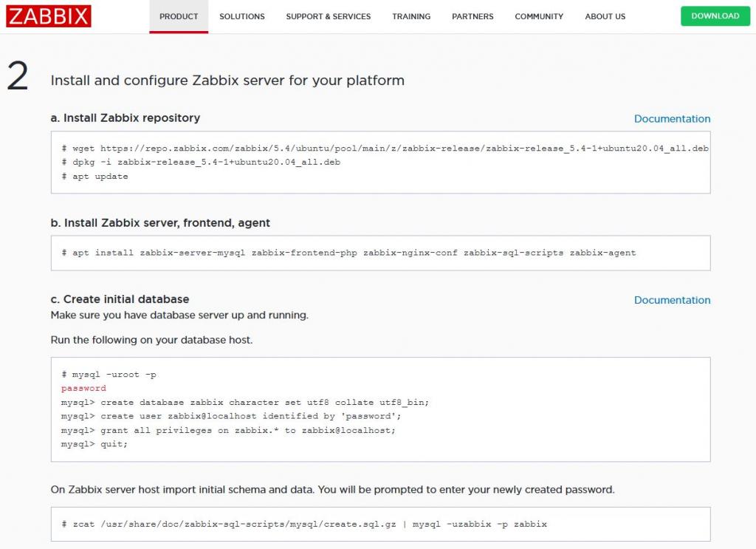Image resolution: width=756 pixels, height=549 pixels.
Task: Click the grant all privileges command line
Action: 228,430
